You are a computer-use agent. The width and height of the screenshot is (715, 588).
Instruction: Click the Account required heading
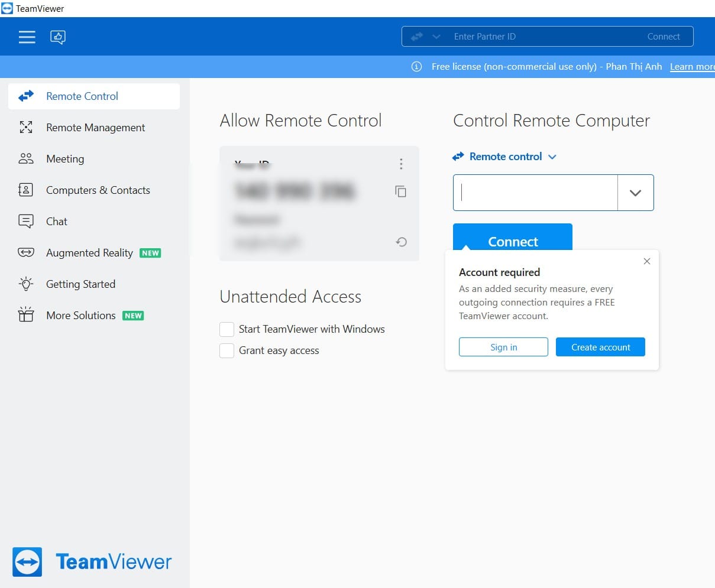(x=499, y=272)
